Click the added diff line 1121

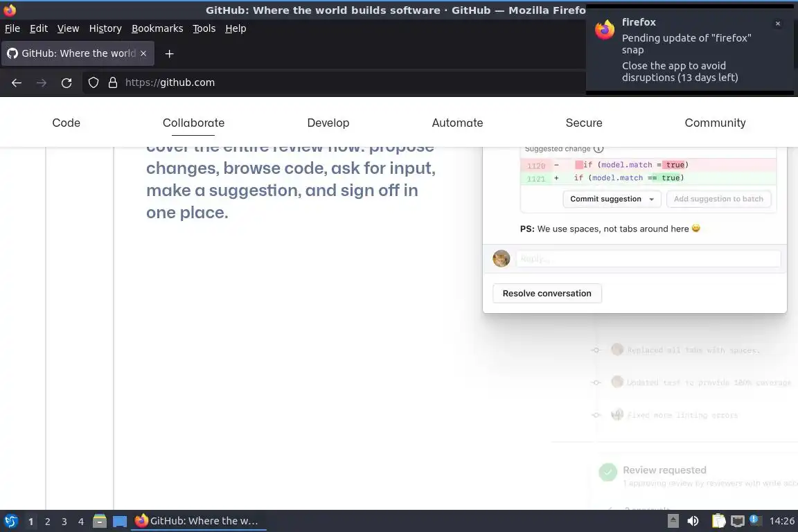(648, 178)
